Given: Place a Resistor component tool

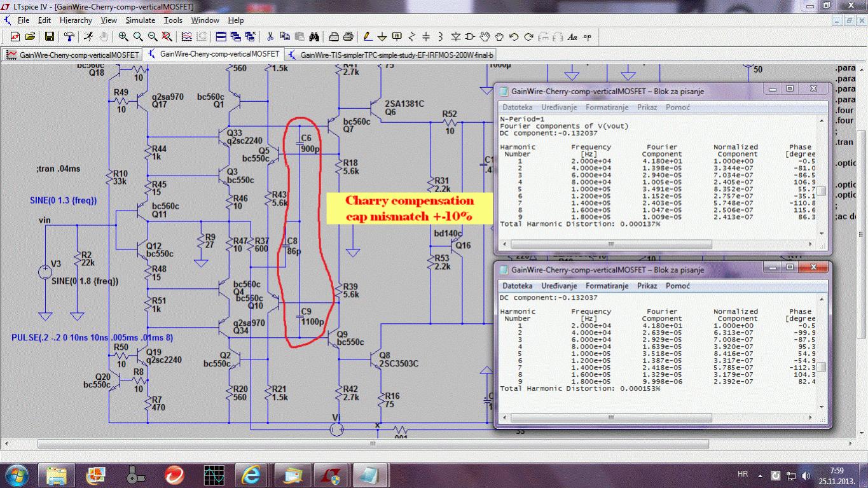Looking at the screenshot, I should point(411,37).
